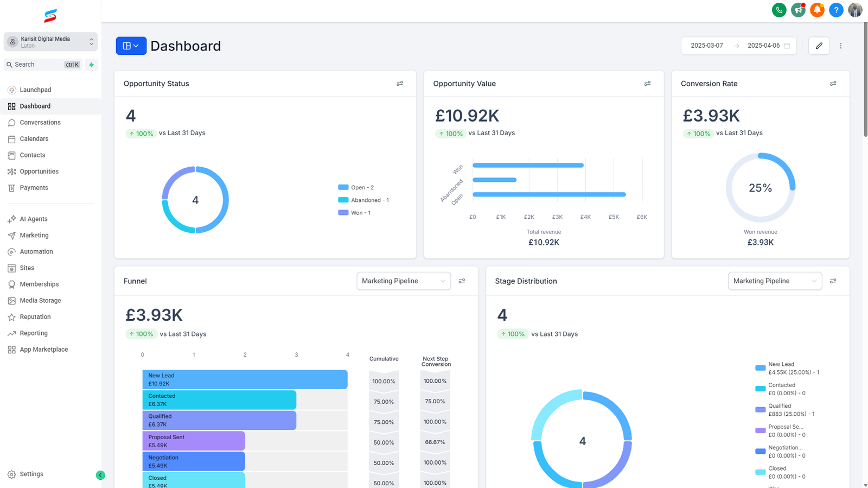Collapse the sidebar with green arrow button
The image size is (868, 488).
(100, 475)
